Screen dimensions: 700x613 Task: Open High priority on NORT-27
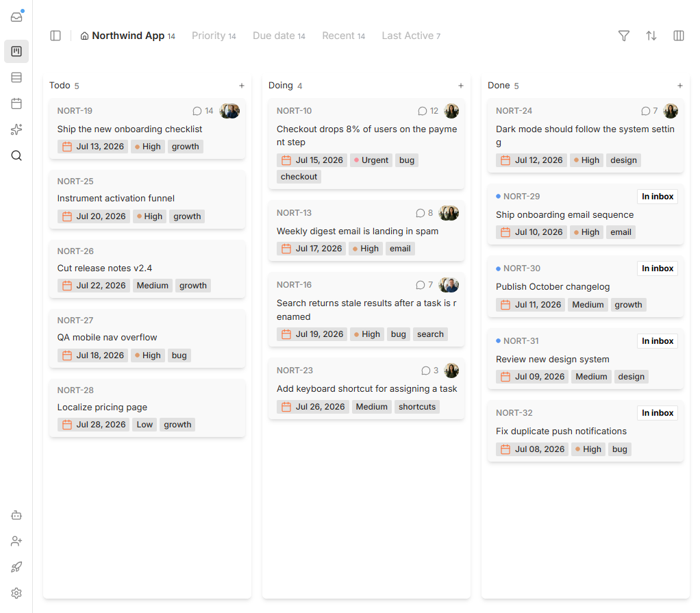(148, 355)
